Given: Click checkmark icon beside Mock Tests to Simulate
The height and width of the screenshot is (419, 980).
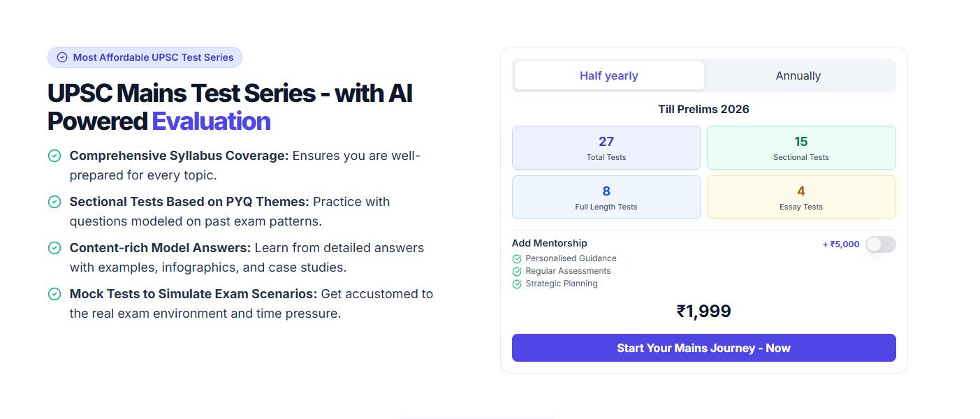Looking at the screenshot, I should coord(54,294).
